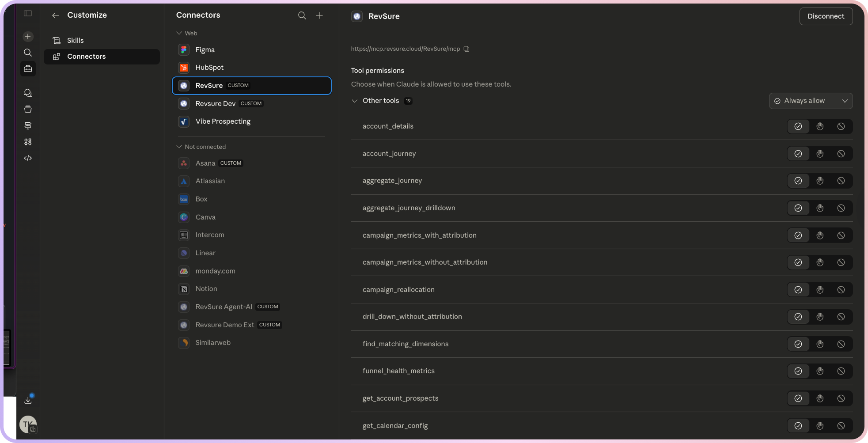The image size is (868, 443).
Task: Set find_matching_dimensions to needs approval
Action: point(820,344)
